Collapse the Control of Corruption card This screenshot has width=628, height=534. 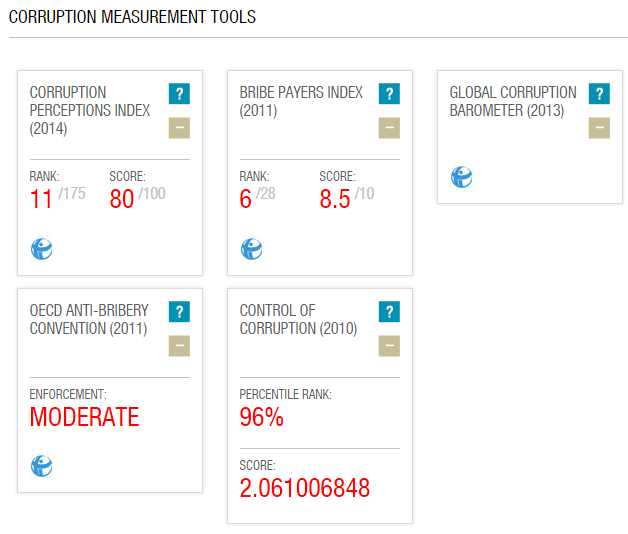(x=389, y=346)
